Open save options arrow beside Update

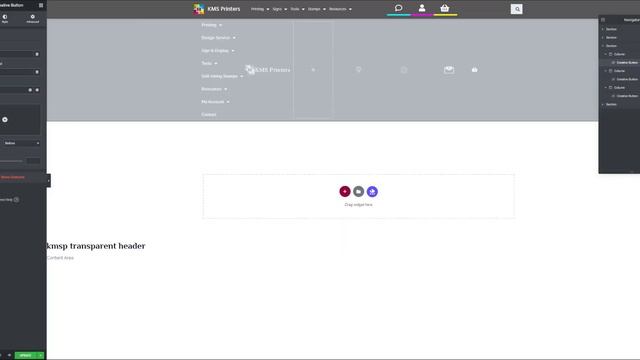pos(40,356)
